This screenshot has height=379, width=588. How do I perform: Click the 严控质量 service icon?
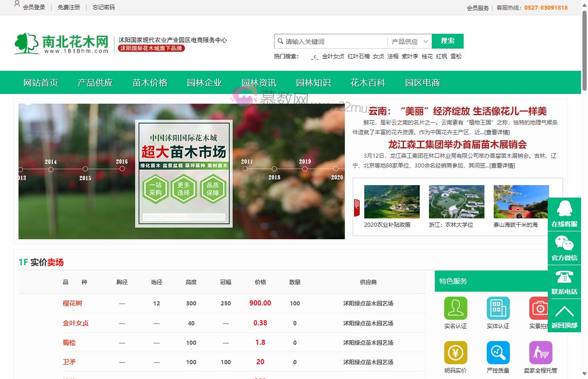[x=498, y=353]
